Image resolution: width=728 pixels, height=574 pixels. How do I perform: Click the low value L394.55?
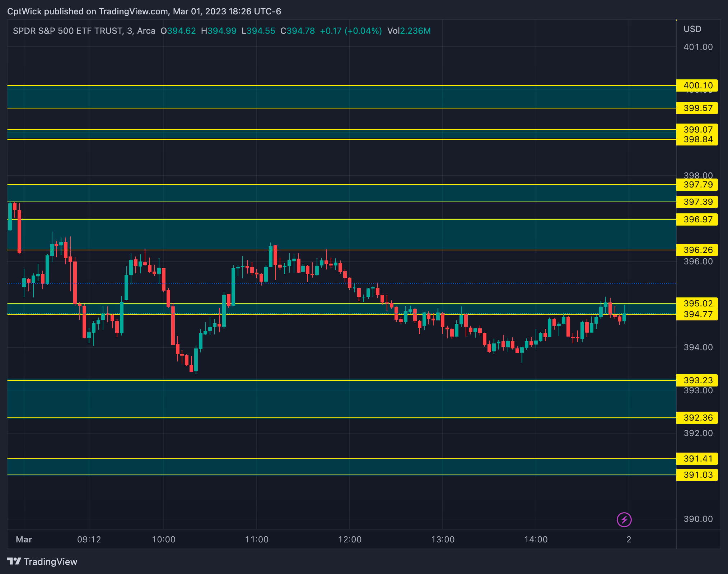pos(258,31)
